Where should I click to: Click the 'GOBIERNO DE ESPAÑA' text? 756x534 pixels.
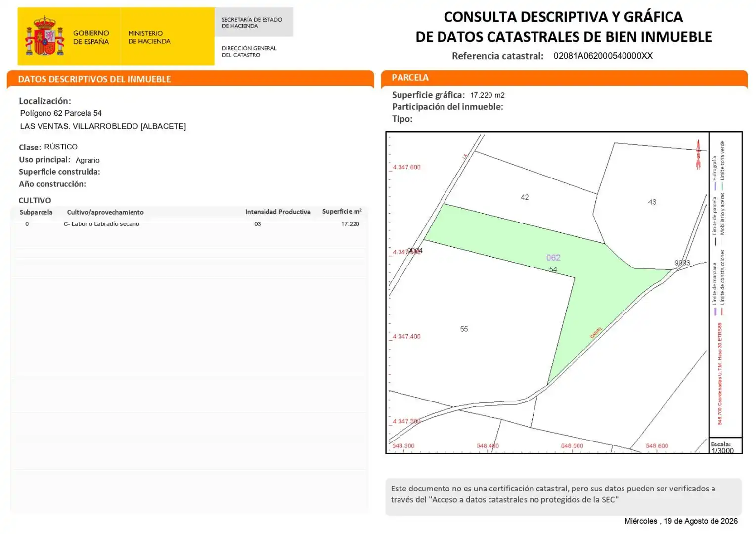pyautogui.click(x=91, y=37)
